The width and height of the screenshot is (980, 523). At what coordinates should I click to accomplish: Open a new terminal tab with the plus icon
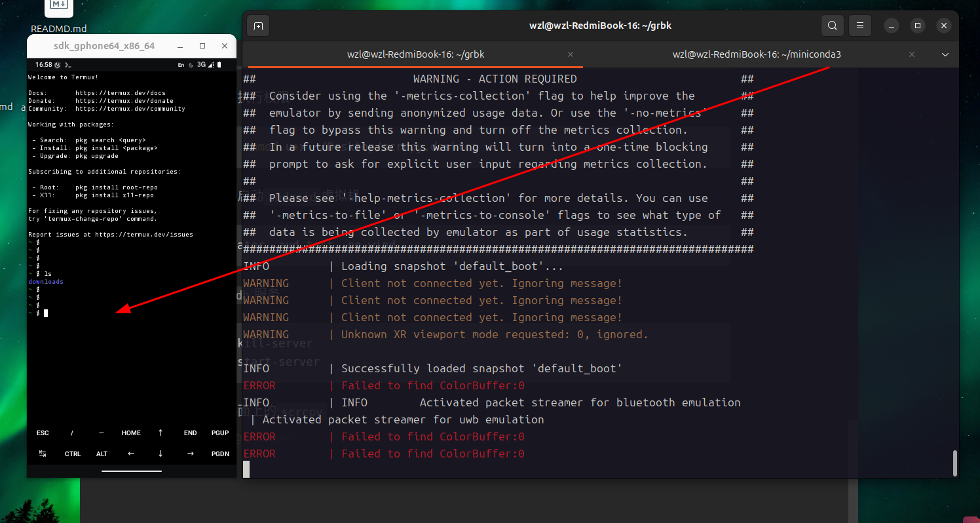pyautogui.click(x=258, y=26)
